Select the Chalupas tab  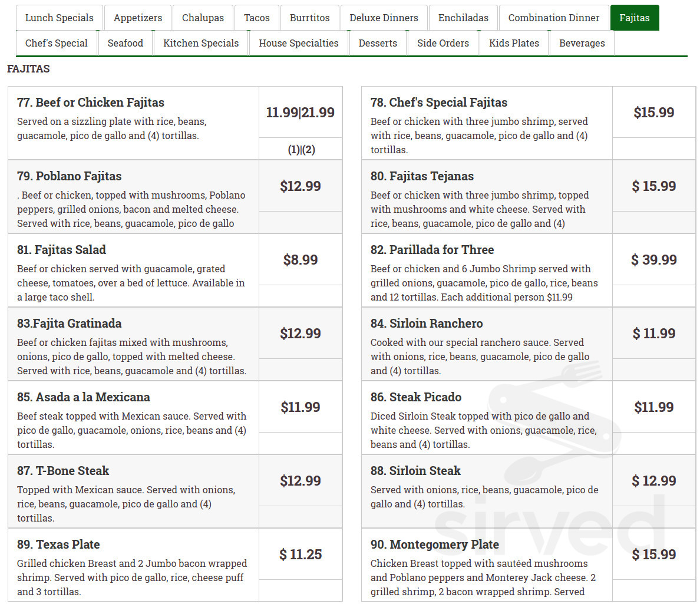tap(203, 18)
